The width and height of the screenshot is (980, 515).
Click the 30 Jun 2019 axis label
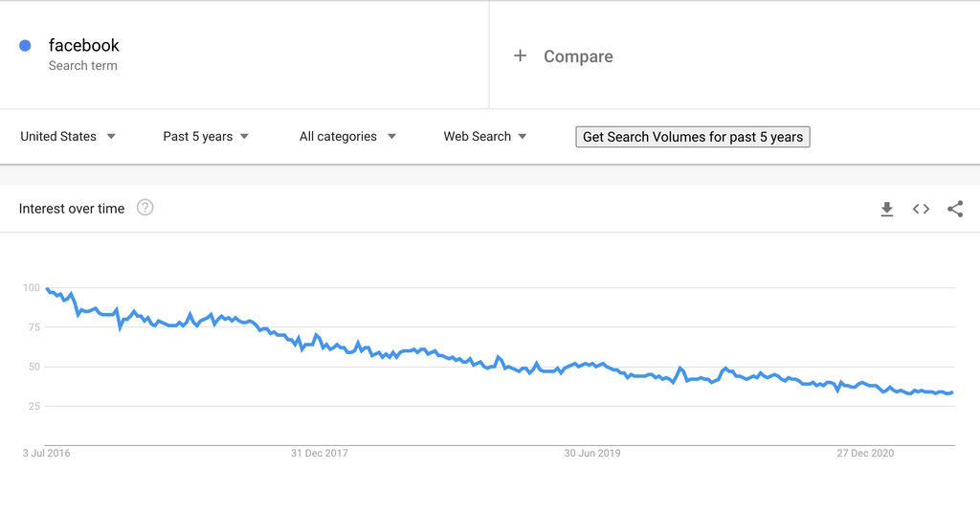[x=592, y=453]
